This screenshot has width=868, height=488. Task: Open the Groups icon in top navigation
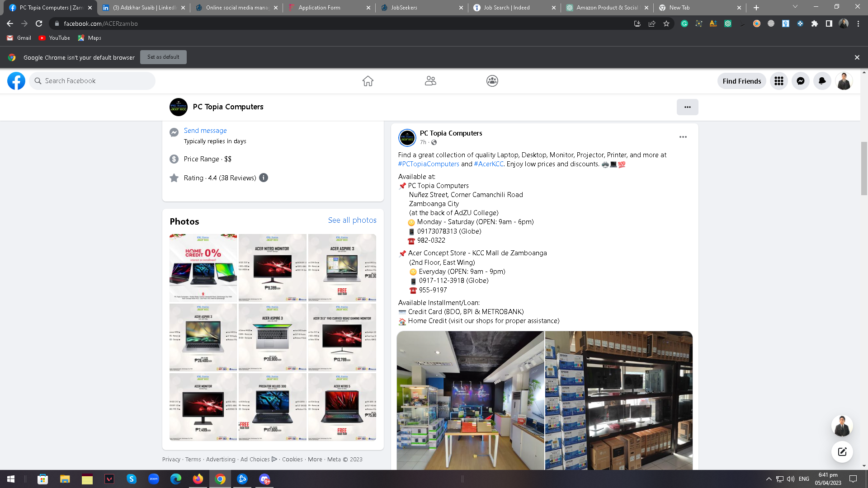click(492, 81)
